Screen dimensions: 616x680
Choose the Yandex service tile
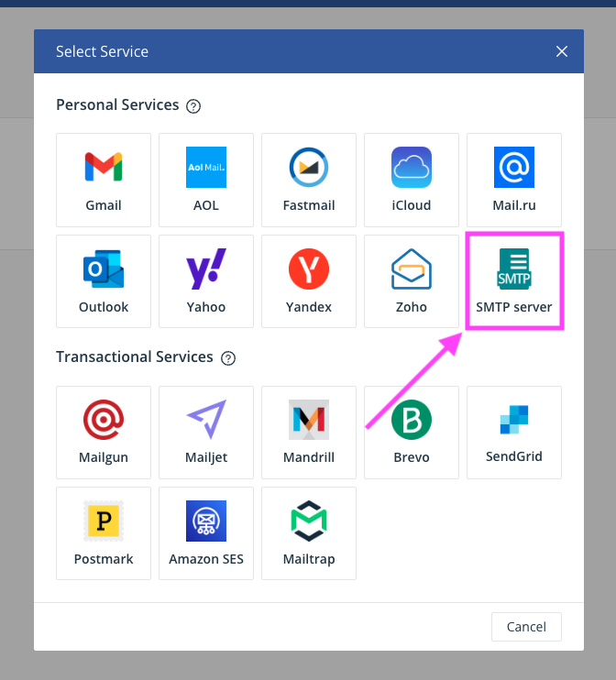[x=309, y=280]
